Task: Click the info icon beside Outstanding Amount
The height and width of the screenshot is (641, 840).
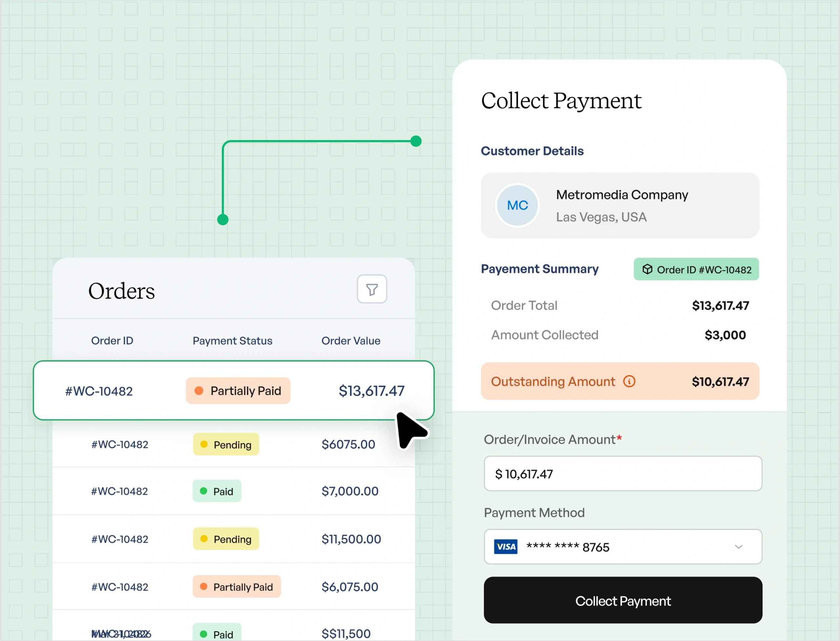Action: pyautogui.click(x=629, y=381)
